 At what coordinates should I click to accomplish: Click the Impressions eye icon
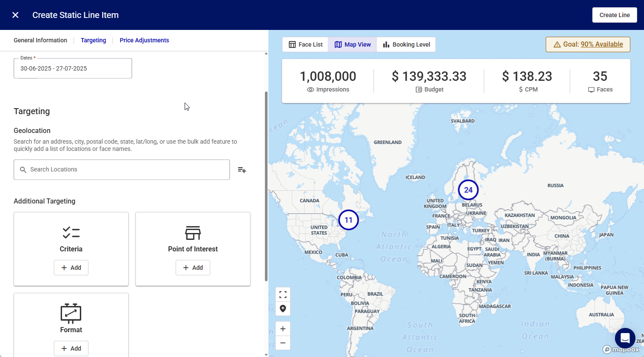click(311, 90)
